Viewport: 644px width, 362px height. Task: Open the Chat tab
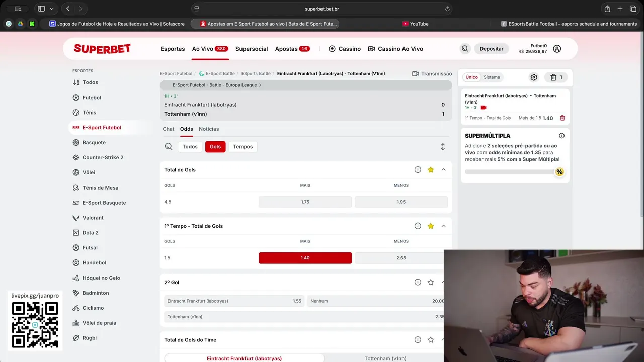(x=169, y=129)
